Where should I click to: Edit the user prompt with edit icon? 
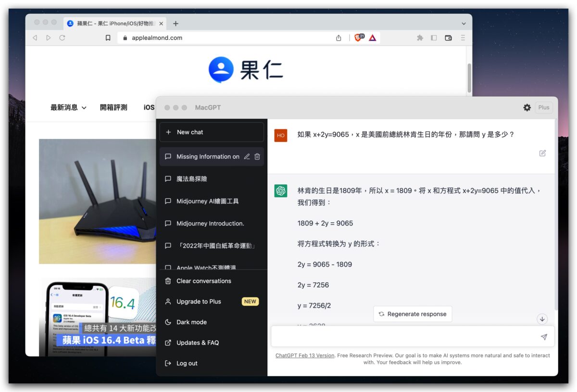tap(542, 153)
